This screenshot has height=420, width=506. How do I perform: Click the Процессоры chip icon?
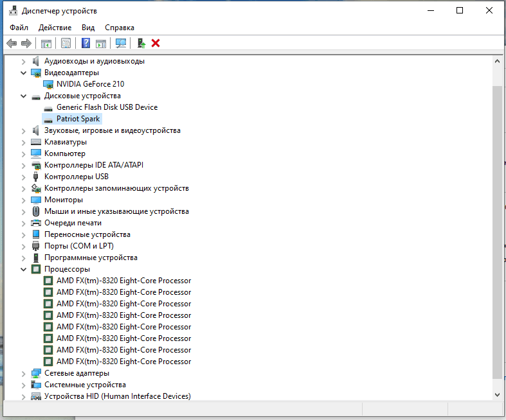36,269
